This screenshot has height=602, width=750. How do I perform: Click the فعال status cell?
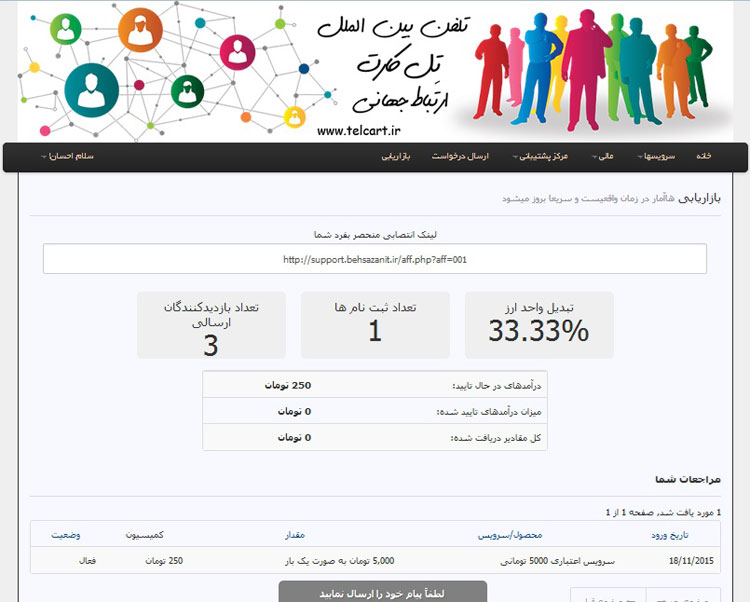[x=87, y=560]
